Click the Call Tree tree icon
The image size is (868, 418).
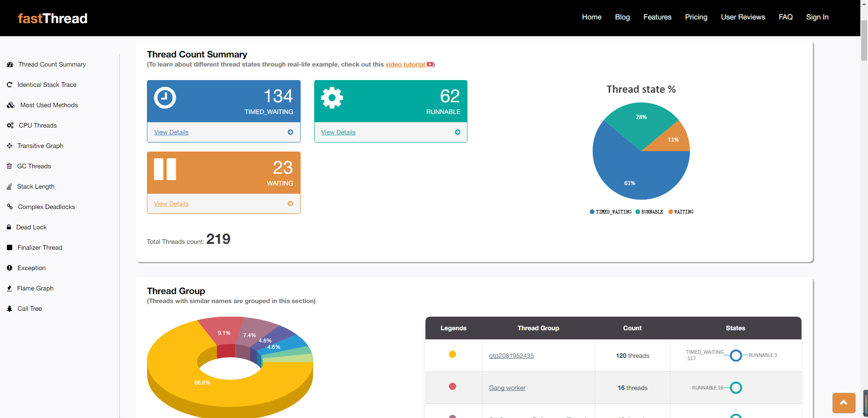(x=9, y=309)
